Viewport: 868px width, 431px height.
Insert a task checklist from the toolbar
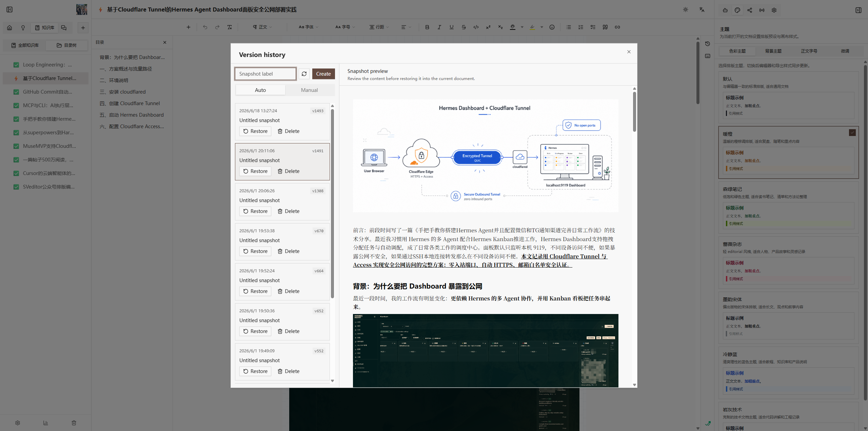click(593, 27)
